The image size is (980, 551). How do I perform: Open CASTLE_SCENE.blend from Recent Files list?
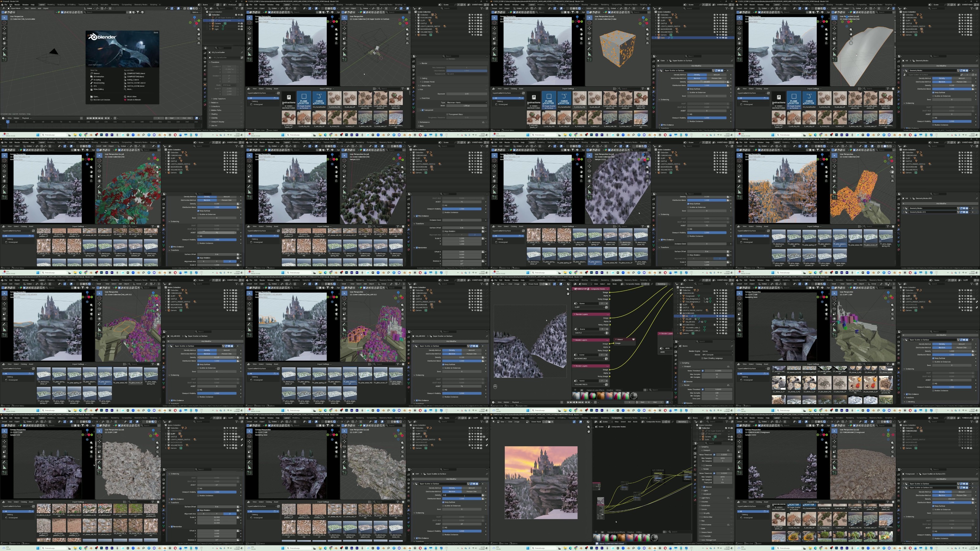[x=136, y=86]
